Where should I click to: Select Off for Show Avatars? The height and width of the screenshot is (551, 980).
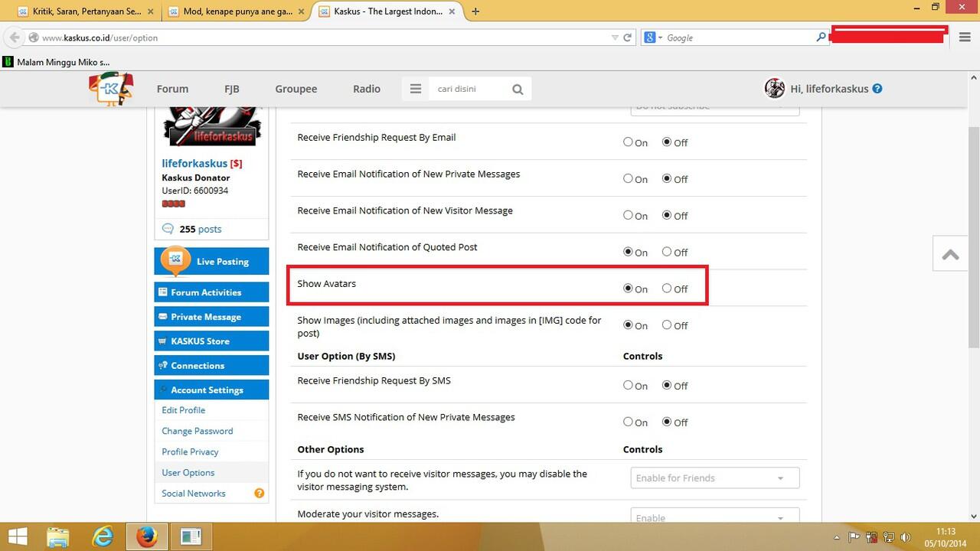point(667,289)
